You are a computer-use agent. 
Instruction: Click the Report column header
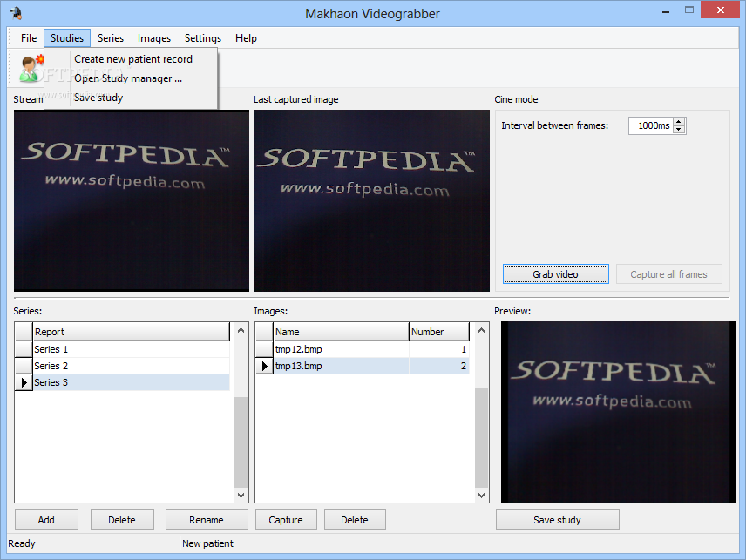click(132, 332)
